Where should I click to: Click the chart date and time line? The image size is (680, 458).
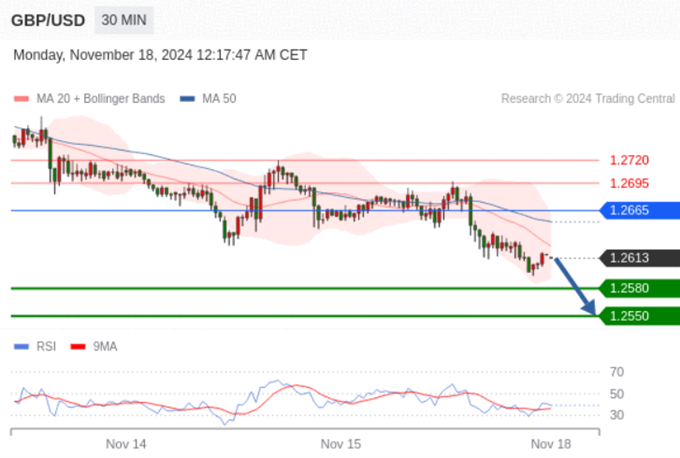(160, 55)
